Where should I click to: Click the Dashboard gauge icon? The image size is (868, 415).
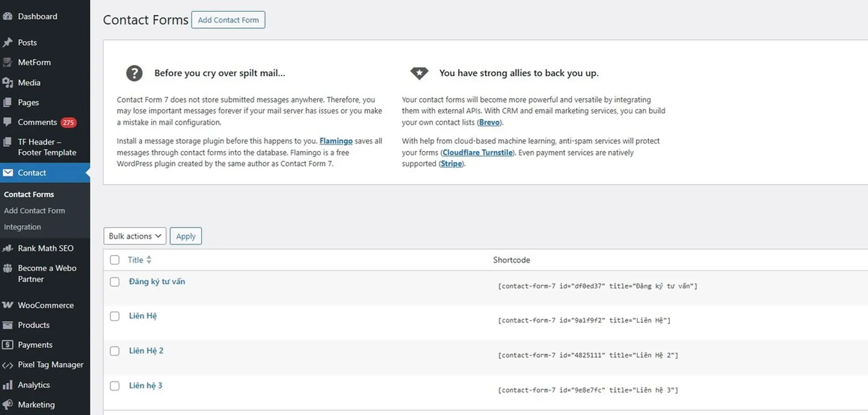pyautogui.click(x=7, y=16)
